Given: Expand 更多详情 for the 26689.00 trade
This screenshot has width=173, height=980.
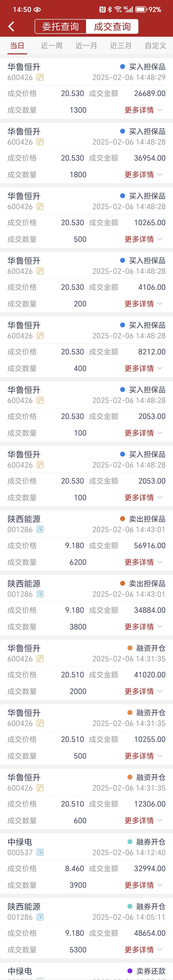Looking at the screenshot, I should pos(143,110).
